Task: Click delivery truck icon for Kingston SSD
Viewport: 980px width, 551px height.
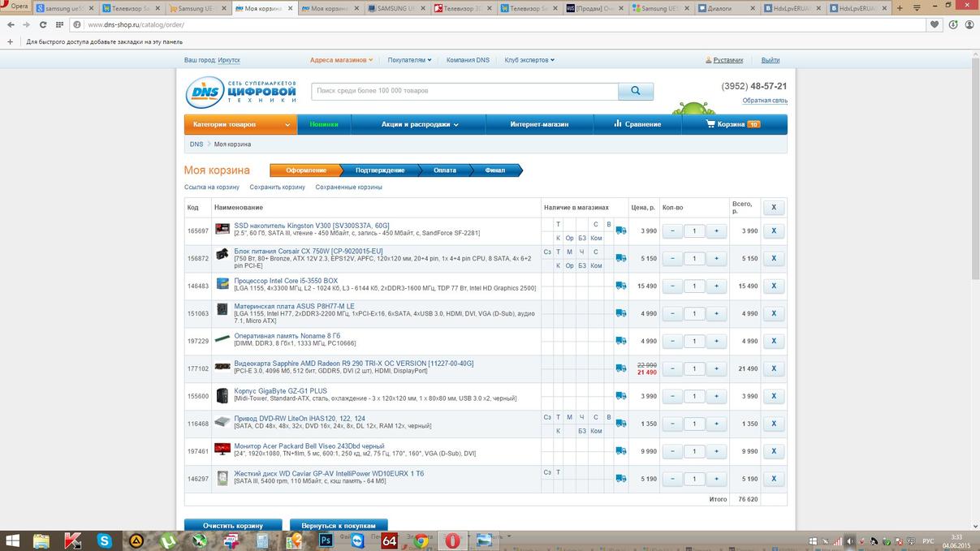Action: coord(621,231)
